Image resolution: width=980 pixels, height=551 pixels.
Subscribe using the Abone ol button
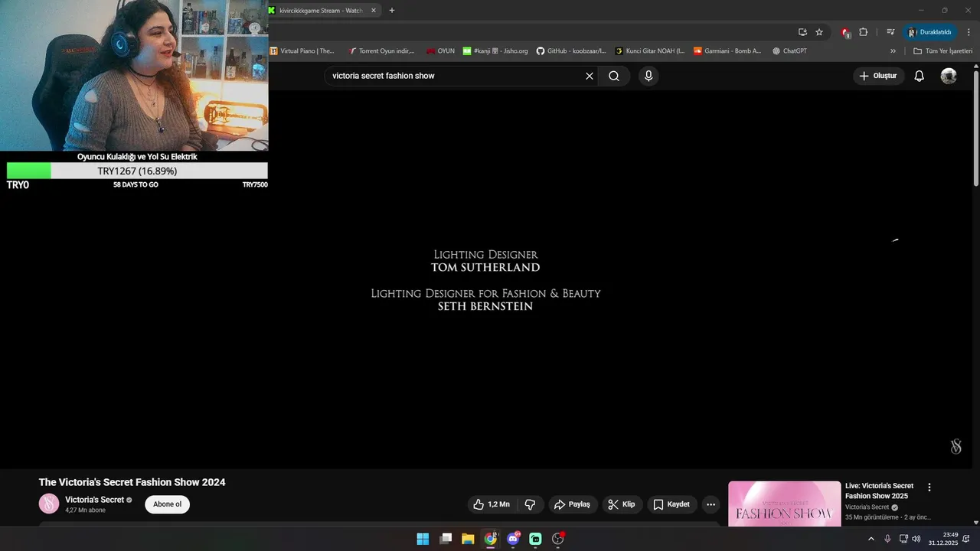point(167,504)
